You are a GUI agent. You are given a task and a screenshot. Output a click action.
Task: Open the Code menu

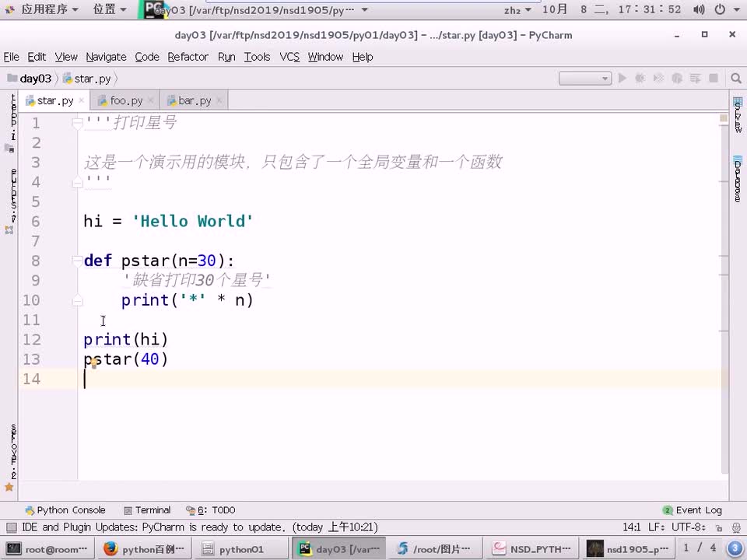pos(147,57)
